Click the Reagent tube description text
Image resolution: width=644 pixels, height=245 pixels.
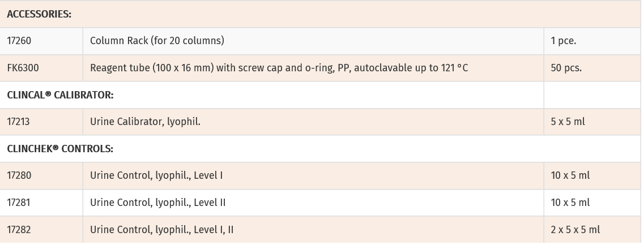[x=279, y=68]
